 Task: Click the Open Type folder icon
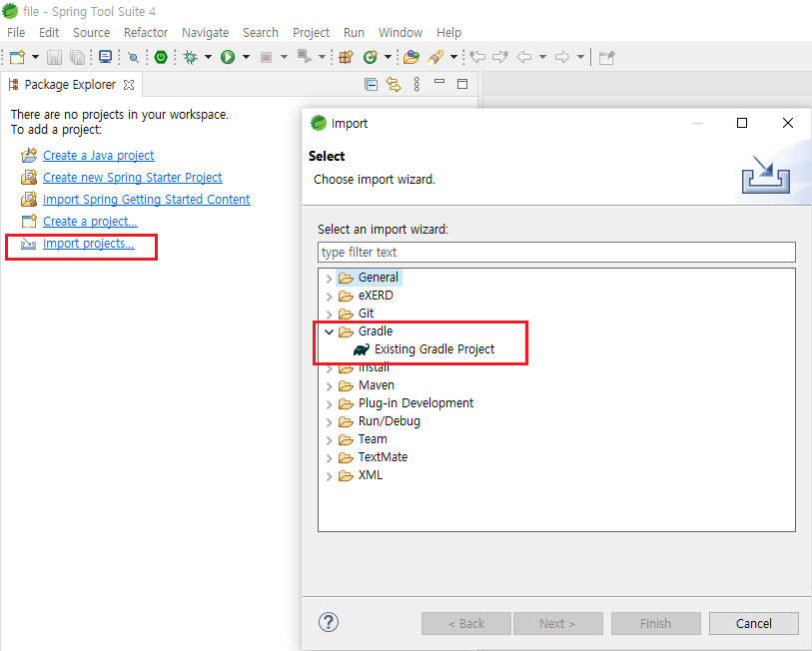[x=411, y=57]
